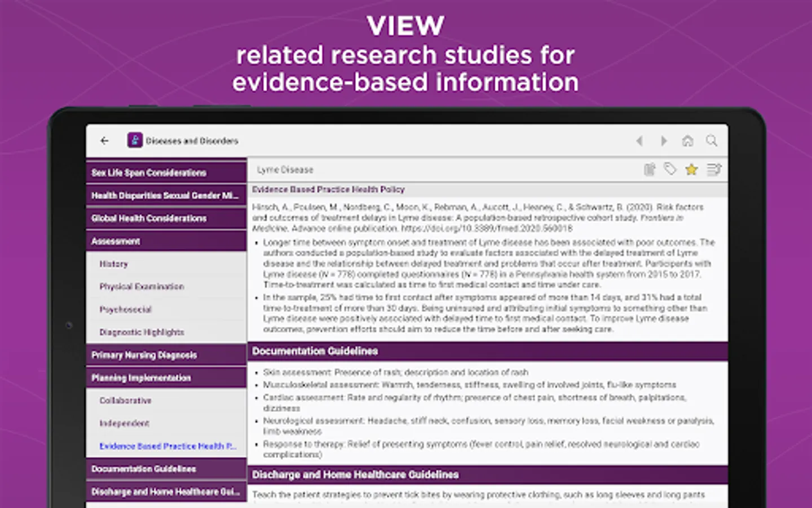This screenshot has height=508, width=812.
Task: Collapse Planning Implementation section header
Action: point(166,378)
